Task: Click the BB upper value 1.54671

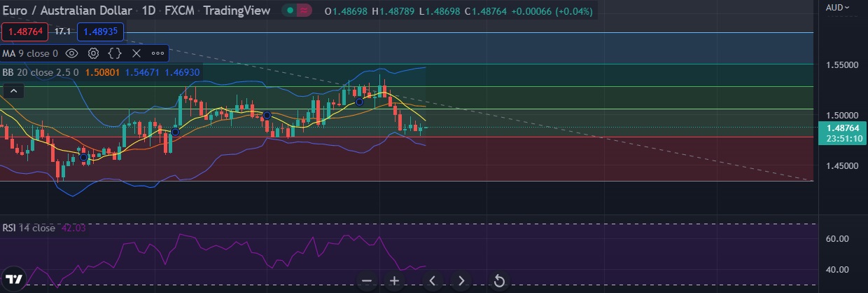Action: point(142,71)
